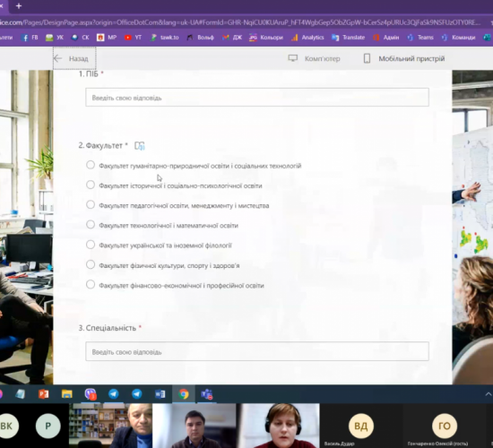This screenshot has height=448, width=493.
Task: Select Факультет технологічної і математичної освіти option
Action: 91,225
